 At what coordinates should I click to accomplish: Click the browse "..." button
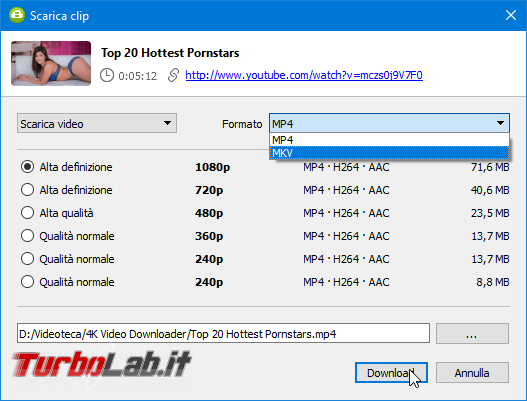(472, 333)
